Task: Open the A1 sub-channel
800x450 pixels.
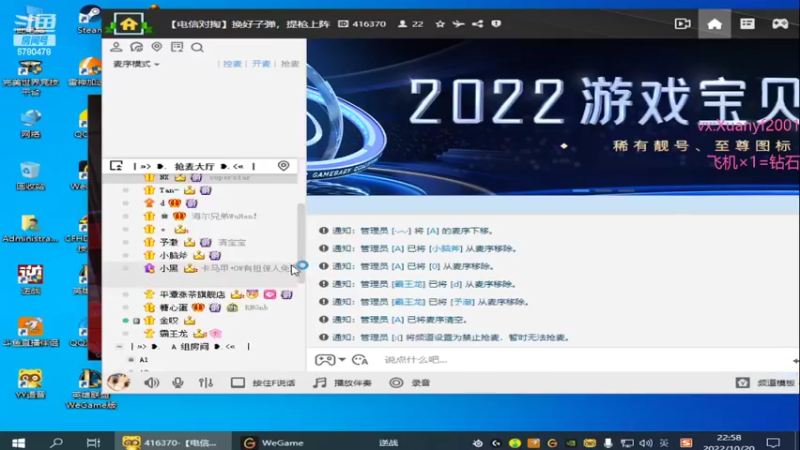Action: pyautogui.click(x=144, y=360)
